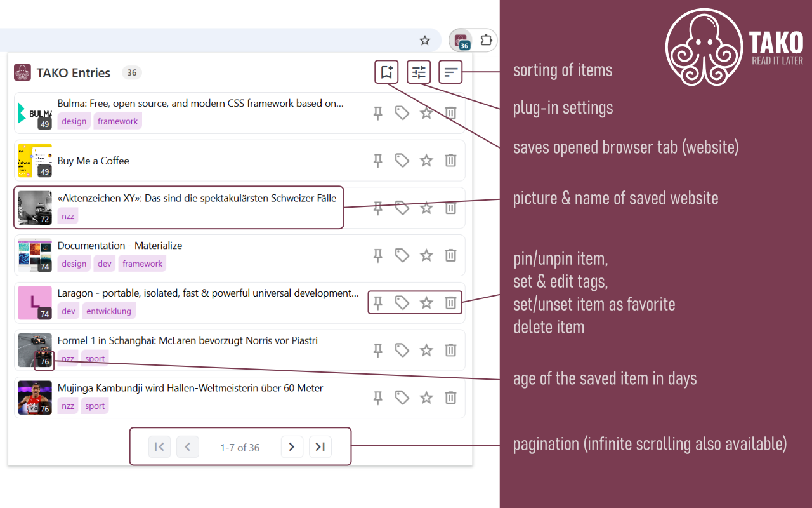Save the opened browser tab with bookmark-plus icon
The width and height of the screenshot is (812, 508).
coord(386,72)
